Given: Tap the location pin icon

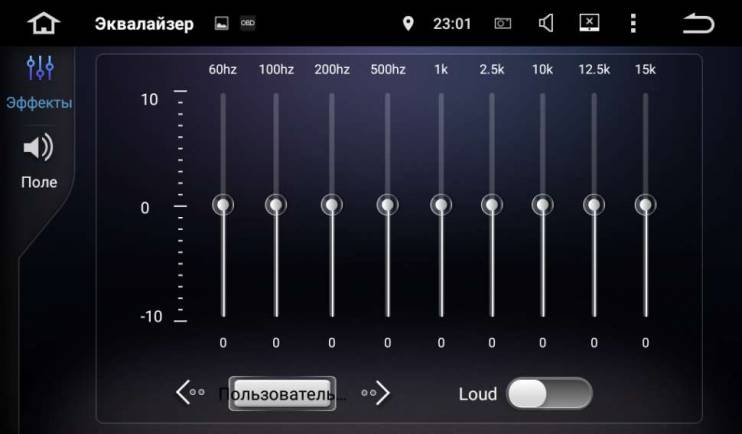Looking at the screenshot, I should click(x=408, y=23).
